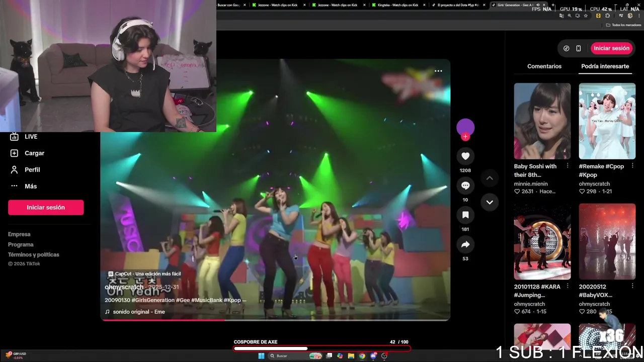Open sonido original - Eme sound link
Screen dimensions: 644x362
135,312
